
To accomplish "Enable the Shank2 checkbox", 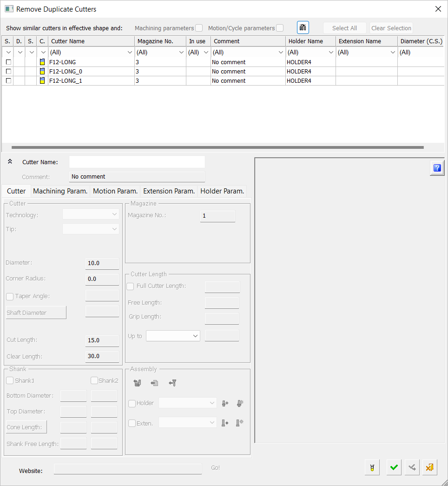I will (x=94, y=380).
